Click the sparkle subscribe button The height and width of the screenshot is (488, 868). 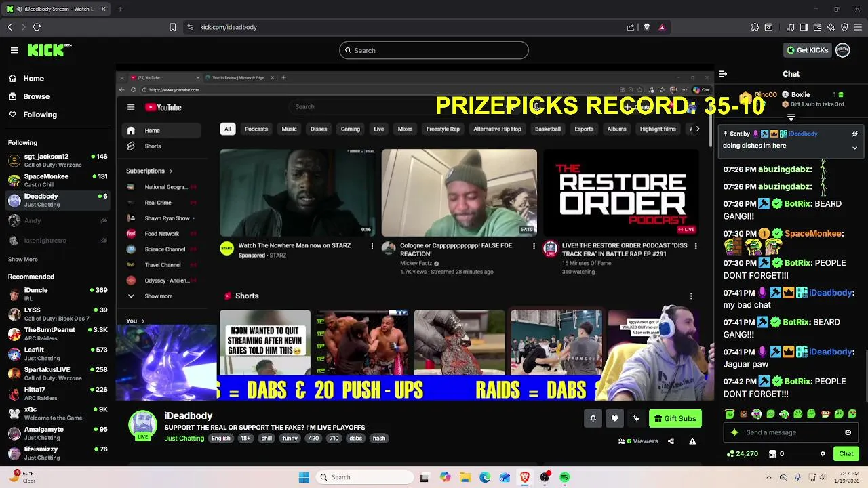[x=636, y=419]
